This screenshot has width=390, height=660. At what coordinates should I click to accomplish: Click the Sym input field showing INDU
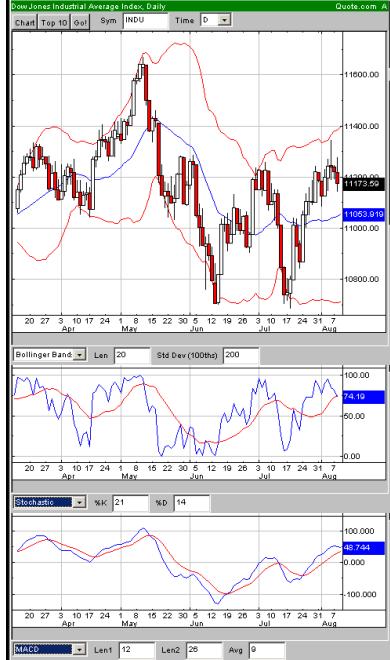[145, 21]
